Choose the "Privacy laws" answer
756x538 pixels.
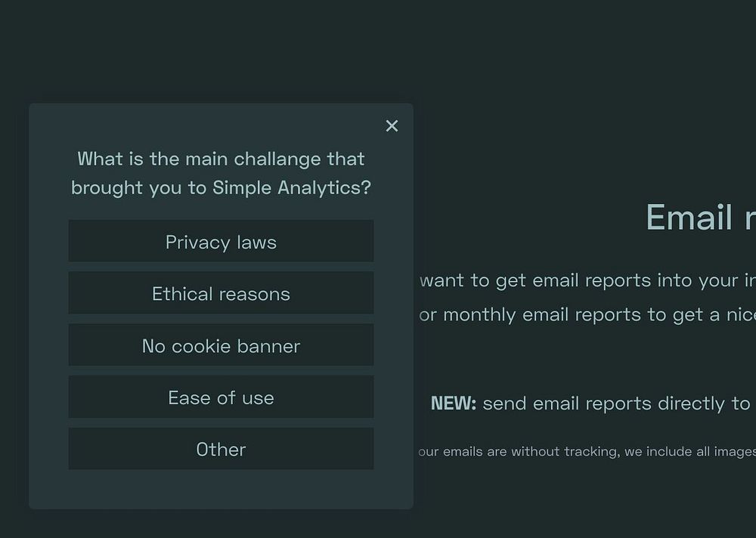(x=221, y=242)
